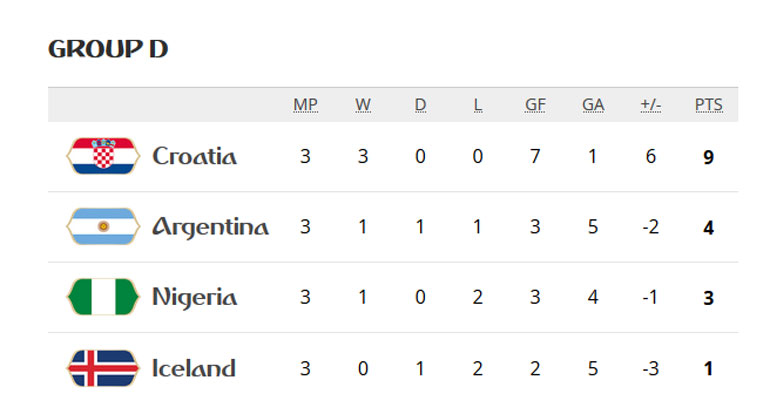Image resolution: width=770 pixels, height=414 pixels.
Task: Click the +/- goal difference header
Action: [651, 104]
